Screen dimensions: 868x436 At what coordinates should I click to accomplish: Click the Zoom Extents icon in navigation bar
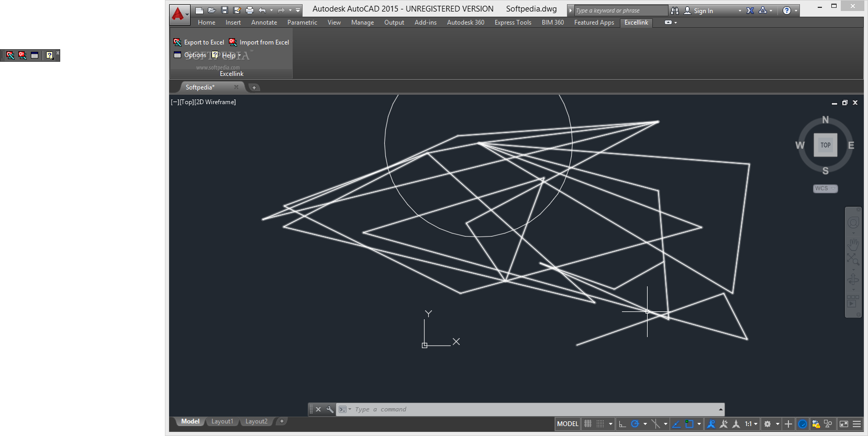tap(853, 259)
